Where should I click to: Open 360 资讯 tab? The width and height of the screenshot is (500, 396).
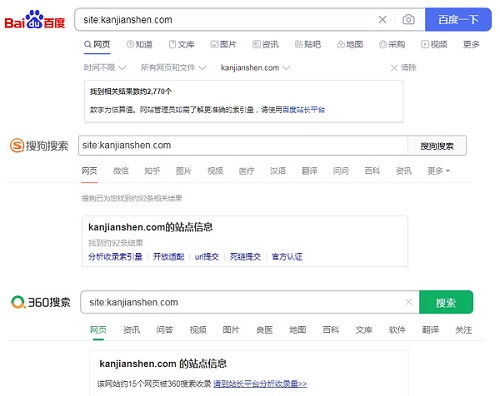[x=132, y=330]
